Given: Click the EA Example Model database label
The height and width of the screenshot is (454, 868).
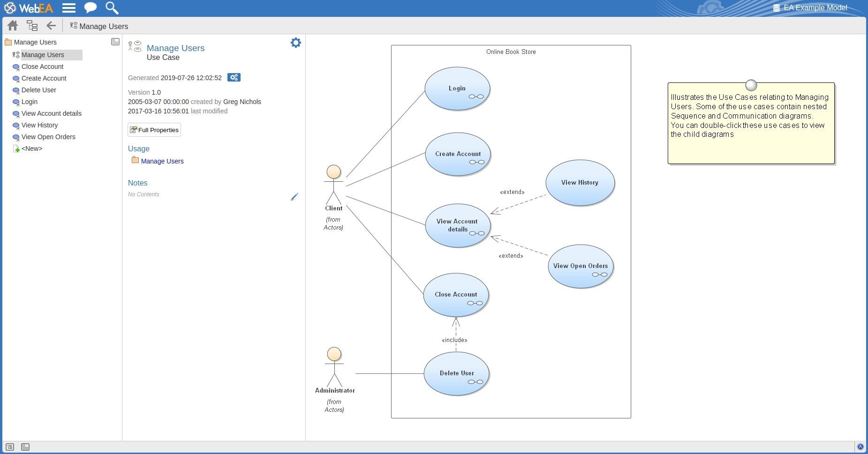Looking at the screenshot, I should 815,8.
